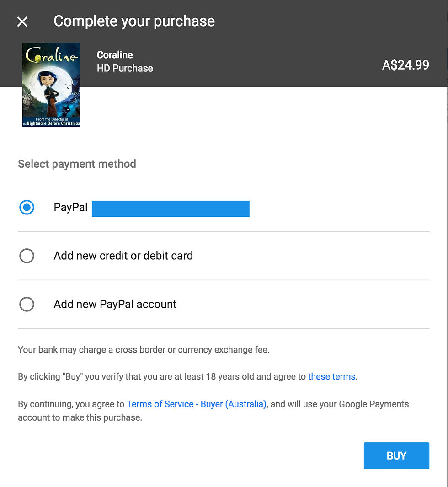Open Terms of Service - Buyer (Australia) link
The width and height of the screenshot is (448, 487).
[197, 404]
